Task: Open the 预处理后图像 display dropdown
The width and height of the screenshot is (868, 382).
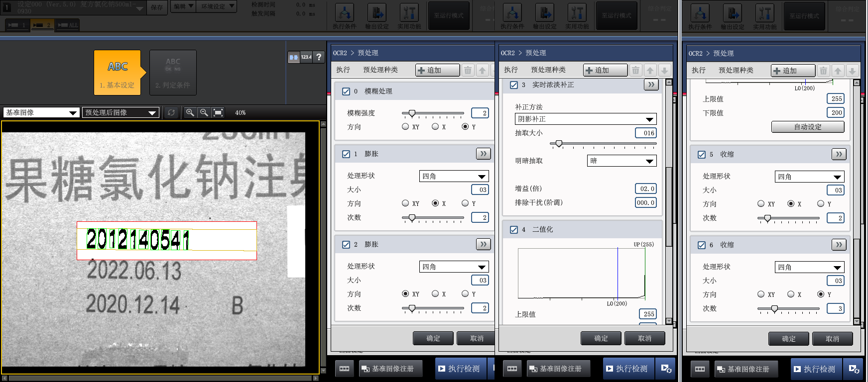Action: (x=121, y=113)
